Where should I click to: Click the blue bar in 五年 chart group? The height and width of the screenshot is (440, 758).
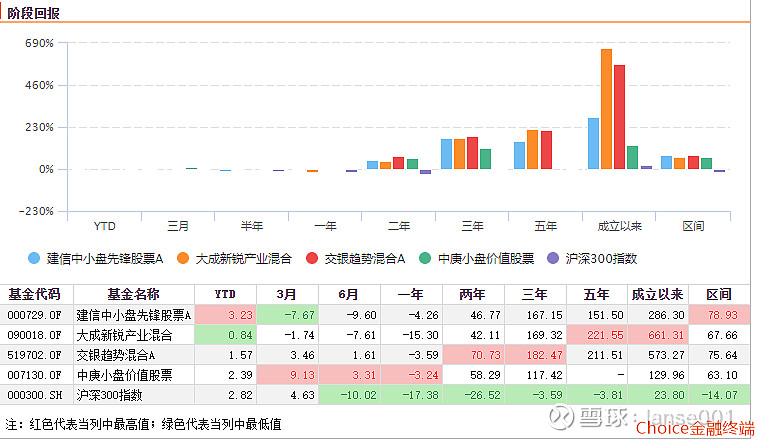coord(519,155)
